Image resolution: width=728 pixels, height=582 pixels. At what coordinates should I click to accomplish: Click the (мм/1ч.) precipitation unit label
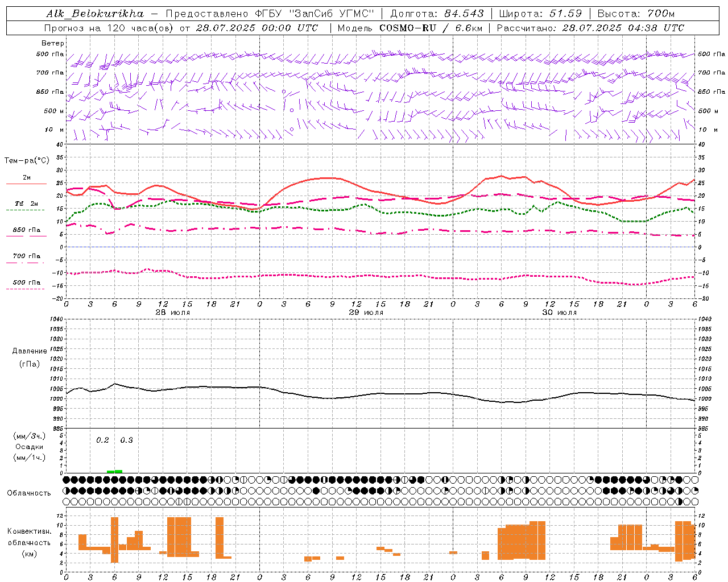(30, 458)
